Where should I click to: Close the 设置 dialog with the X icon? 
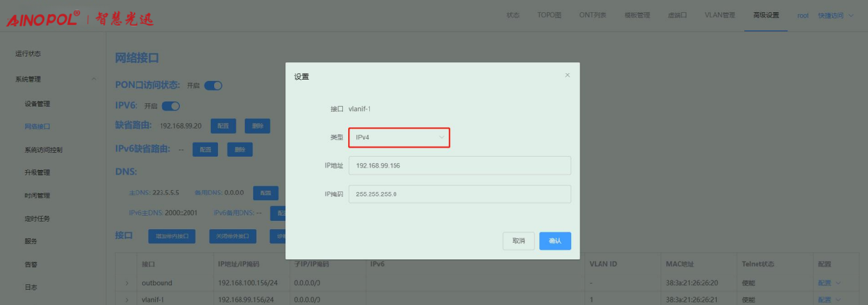coord(567,76)
